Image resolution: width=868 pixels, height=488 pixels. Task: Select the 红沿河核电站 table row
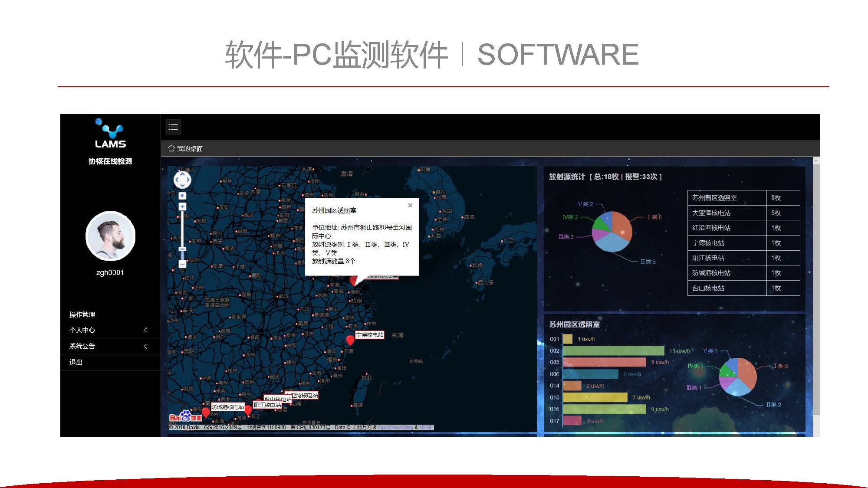(743, 228)
